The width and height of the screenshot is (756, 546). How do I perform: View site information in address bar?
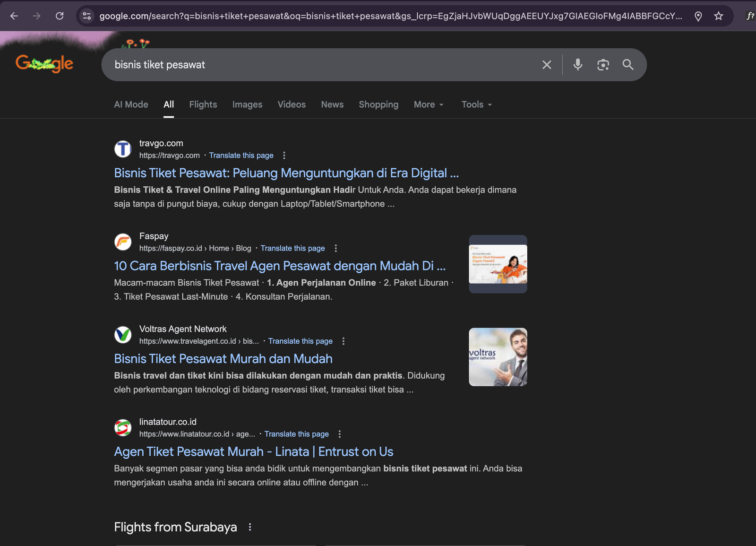87,16
